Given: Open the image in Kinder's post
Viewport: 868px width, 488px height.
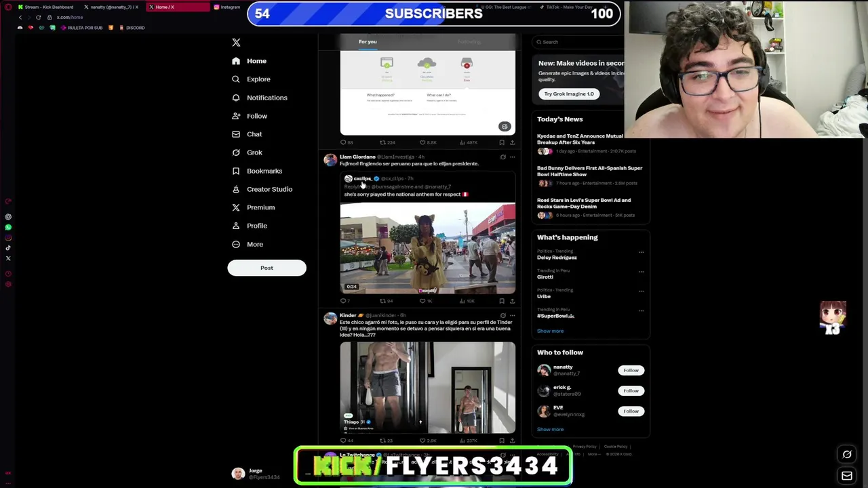Looking at the screenshot, I should click(427, 387).
